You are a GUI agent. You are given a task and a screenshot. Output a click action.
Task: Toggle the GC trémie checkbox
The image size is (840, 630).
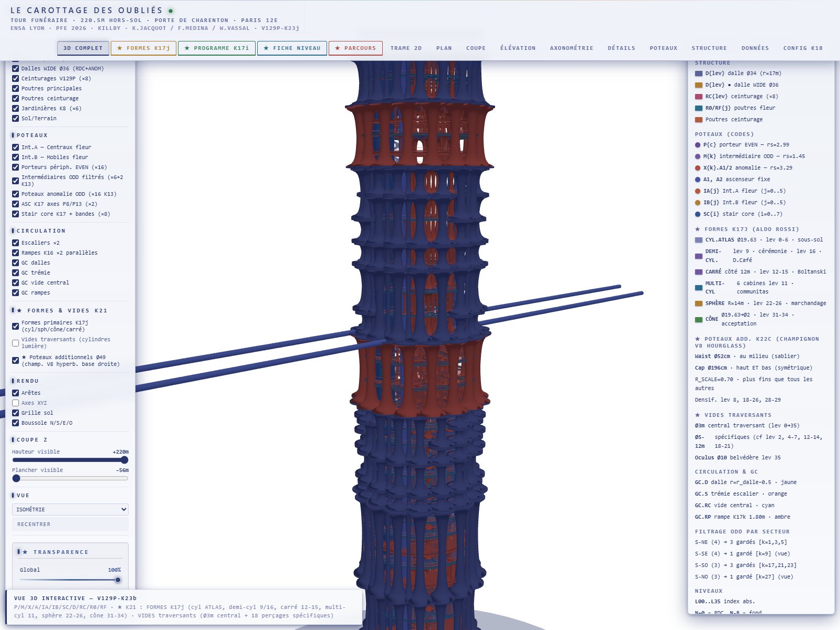(x=16, y=273)
